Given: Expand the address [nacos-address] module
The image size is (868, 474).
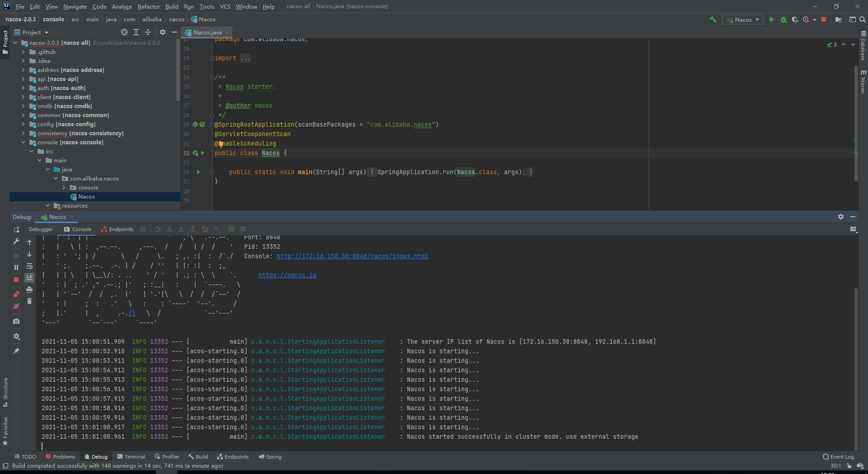Looking at the screenshot, I should point(23,70).
